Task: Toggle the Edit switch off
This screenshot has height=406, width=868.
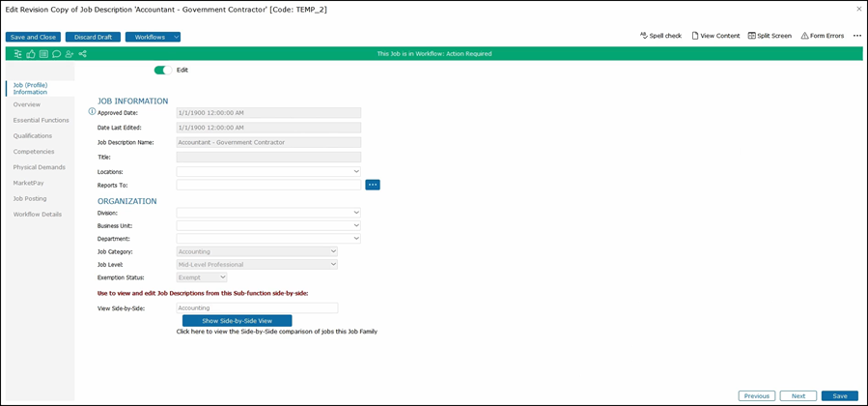Action: click(163, 70)
